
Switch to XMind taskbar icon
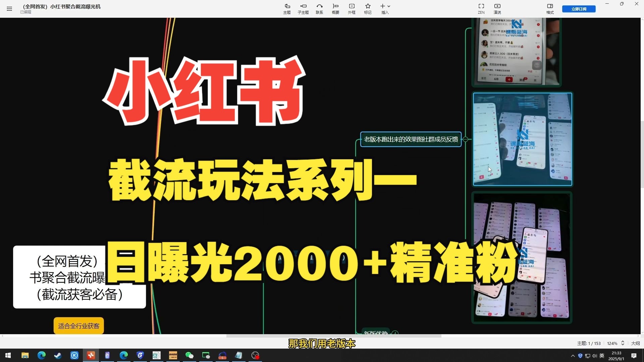91,355
